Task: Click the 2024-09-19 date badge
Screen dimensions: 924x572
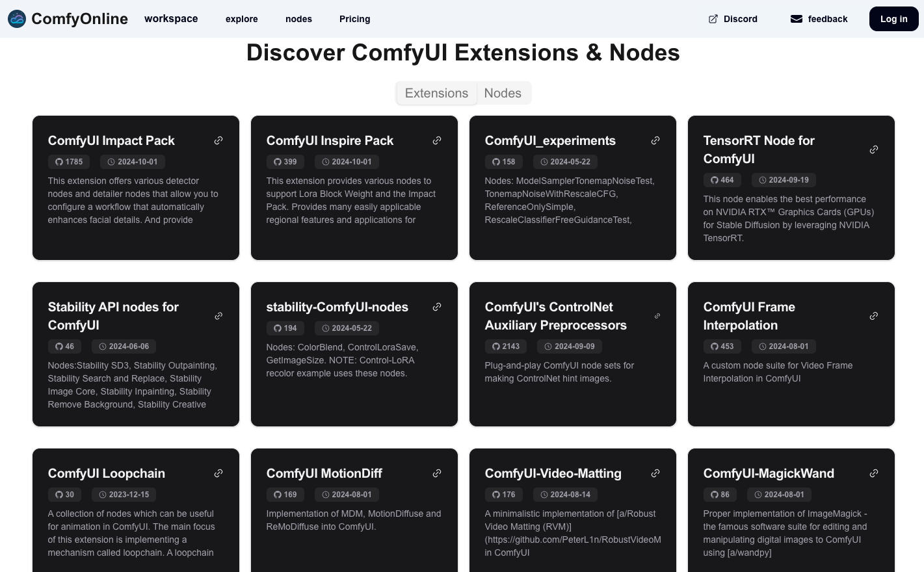Action: click(x=783, y=180)
